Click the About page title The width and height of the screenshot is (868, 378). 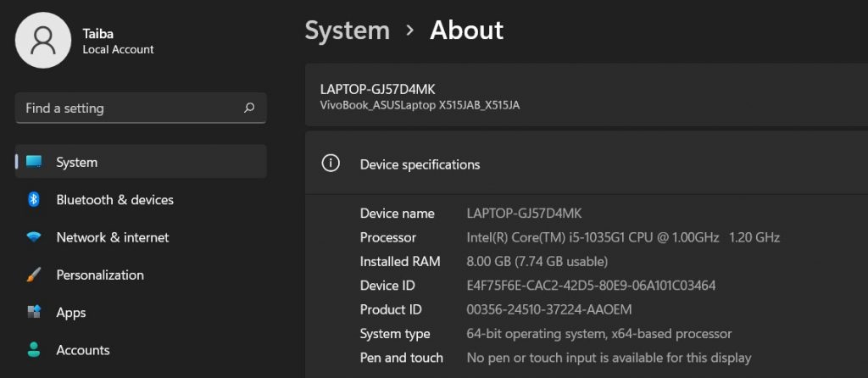pos(466,31)
